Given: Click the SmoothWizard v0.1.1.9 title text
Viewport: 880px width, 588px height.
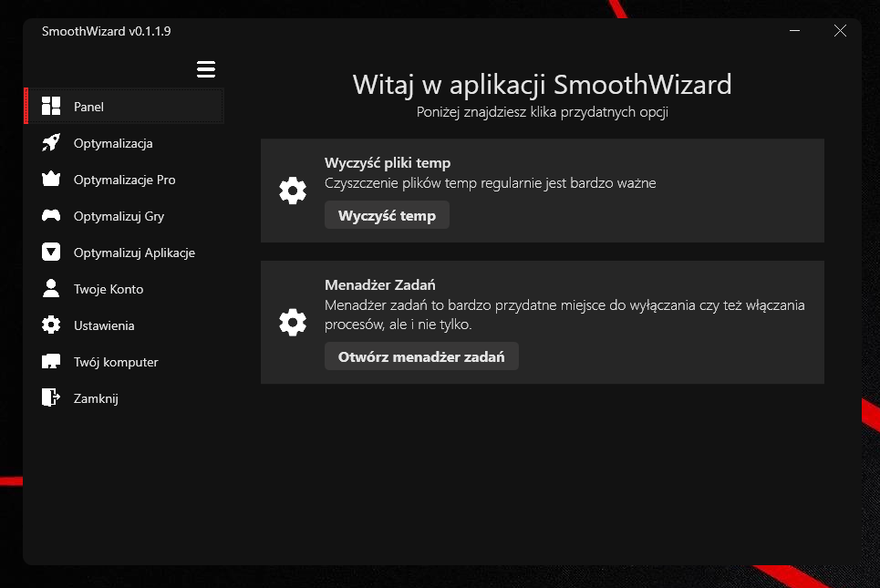Looking at the screenshot, I should click(x=106, y=31).
